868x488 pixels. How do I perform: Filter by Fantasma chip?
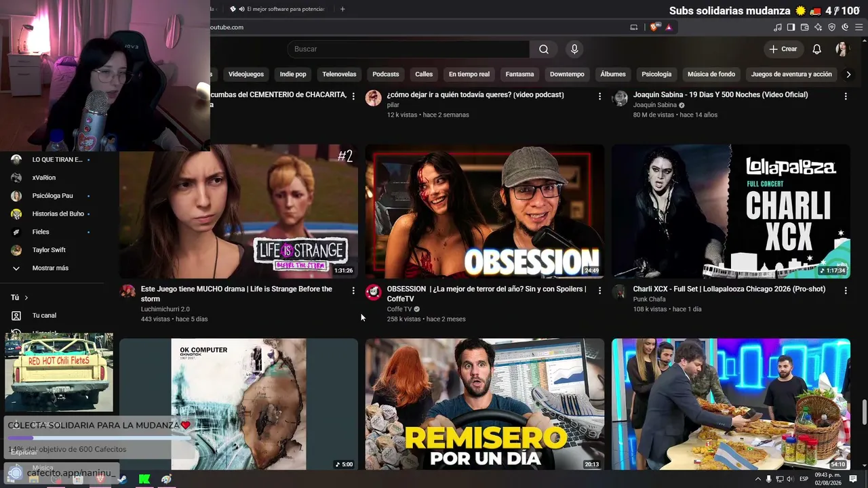click(520, 75)
